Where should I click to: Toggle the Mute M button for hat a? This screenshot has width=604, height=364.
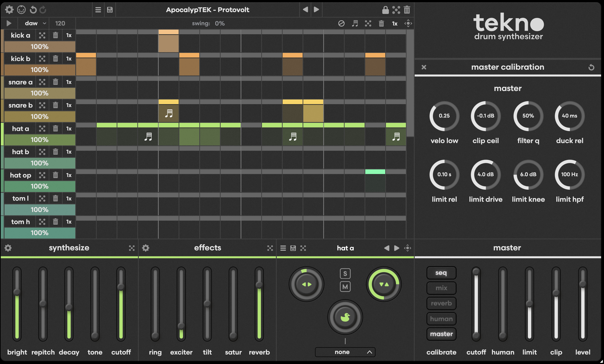pos(345,287)
